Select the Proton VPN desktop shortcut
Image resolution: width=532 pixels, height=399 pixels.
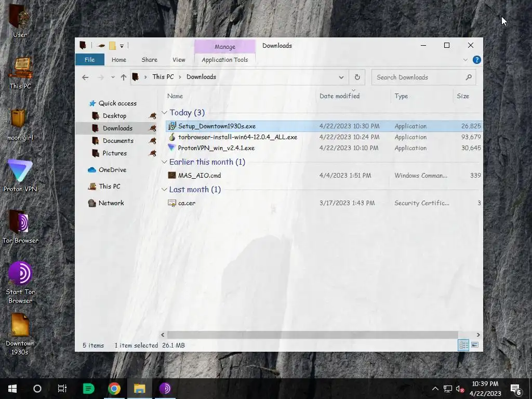click(20, 176)
